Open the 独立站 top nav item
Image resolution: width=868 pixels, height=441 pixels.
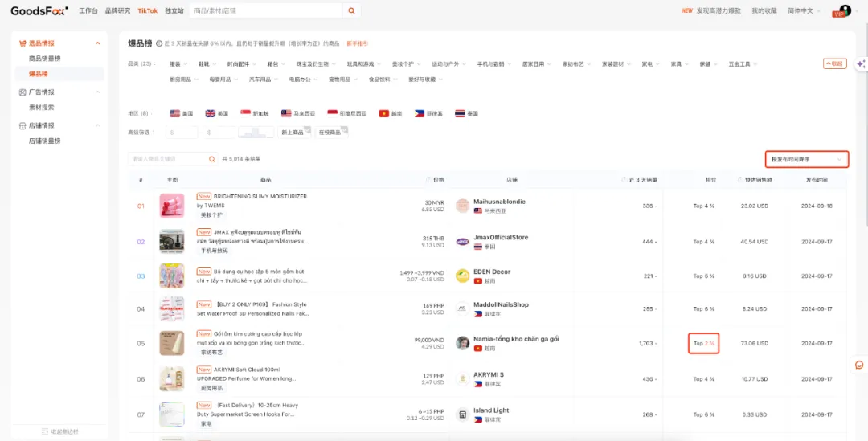(174, 10)
